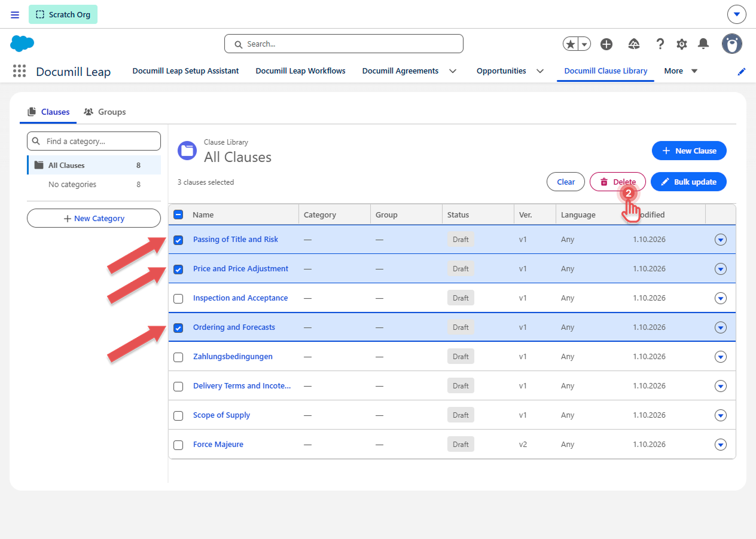Click the New Category button
This screenshot has width=756, height=539.
pos(94,218)
